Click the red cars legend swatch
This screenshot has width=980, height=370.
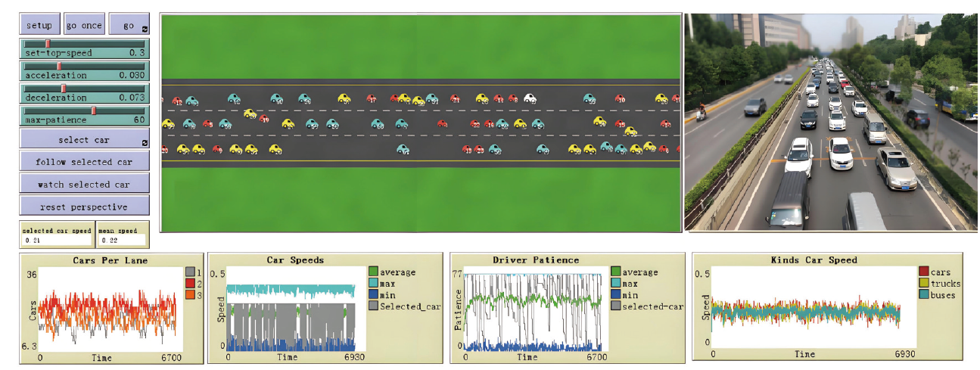tap(923, 272)
